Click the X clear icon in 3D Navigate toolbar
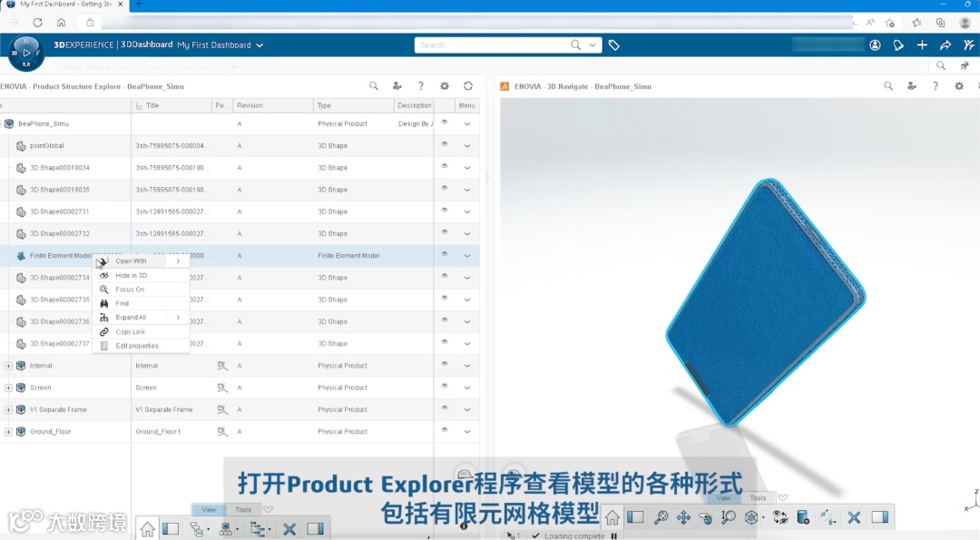980x540 pixels. coord(854,517)
